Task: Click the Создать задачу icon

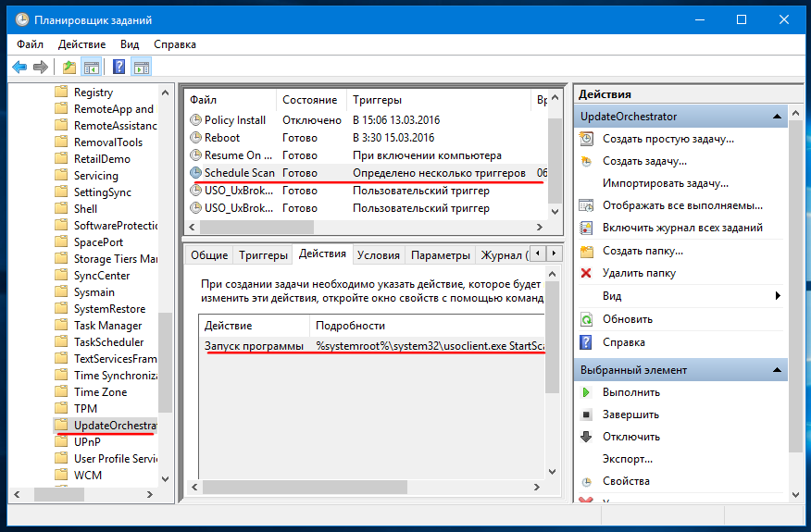Action: pos(586,161)
